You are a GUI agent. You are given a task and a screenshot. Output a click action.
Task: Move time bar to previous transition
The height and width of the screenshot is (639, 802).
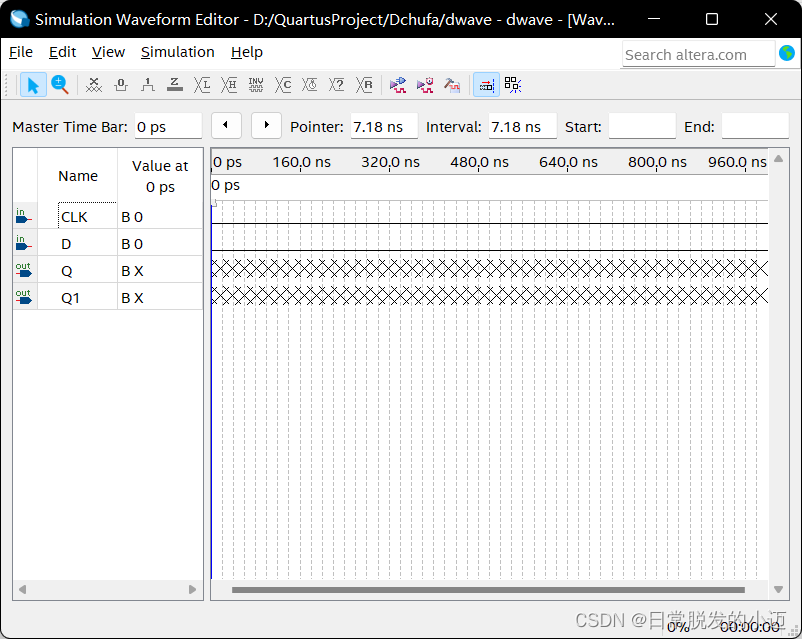click(226, 125)
